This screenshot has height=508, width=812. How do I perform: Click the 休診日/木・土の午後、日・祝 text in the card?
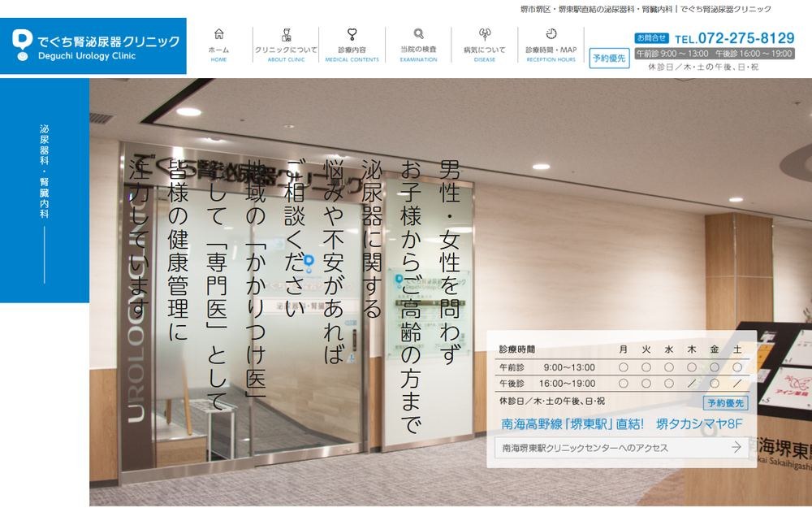tap(552, 402)
